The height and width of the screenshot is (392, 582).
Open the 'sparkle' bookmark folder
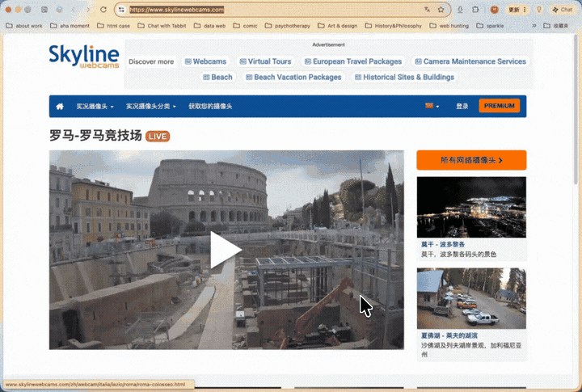[490, 26]
